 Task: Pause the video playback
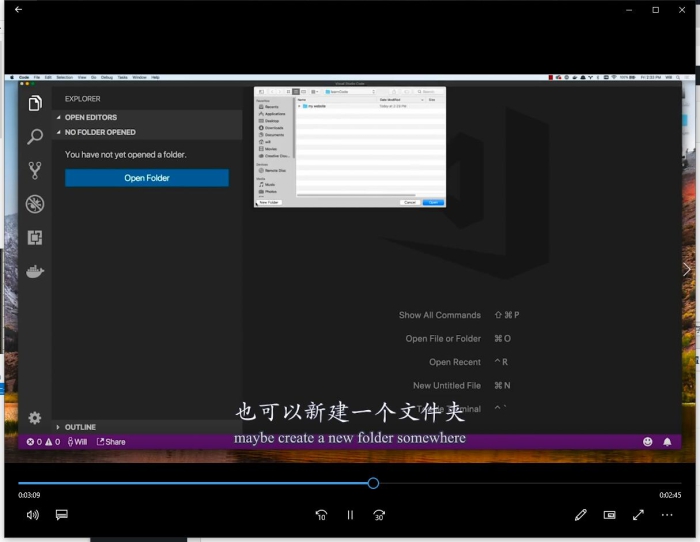coord(350,515)
